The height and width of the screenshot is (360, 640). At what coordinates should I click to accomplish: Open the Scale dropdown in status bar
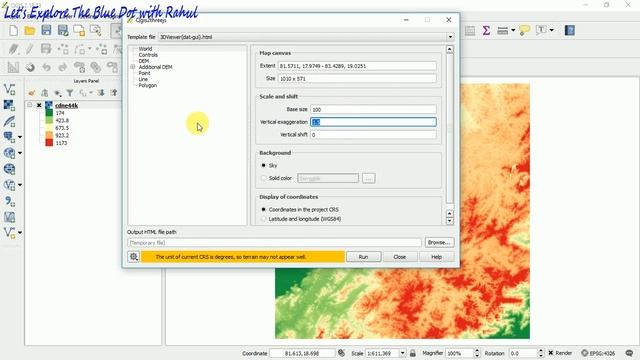[x=402, y=353]
